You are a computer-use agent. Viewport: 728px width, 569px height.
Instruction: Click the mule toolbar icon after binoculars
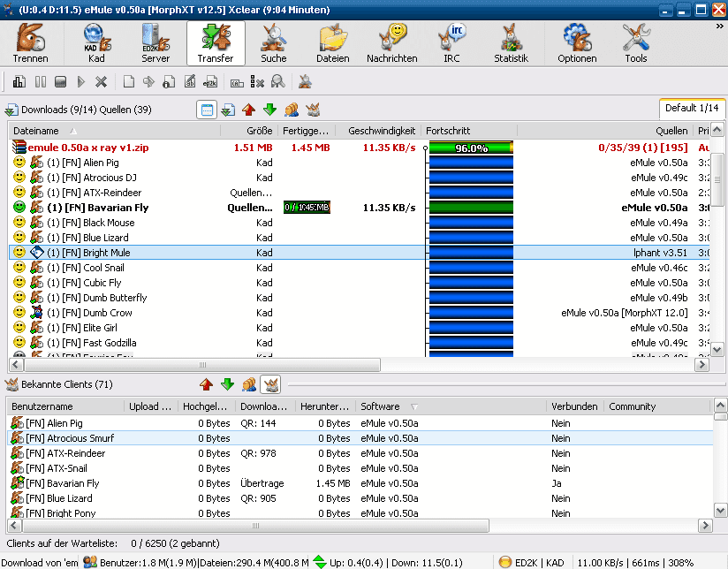point(305,82)
